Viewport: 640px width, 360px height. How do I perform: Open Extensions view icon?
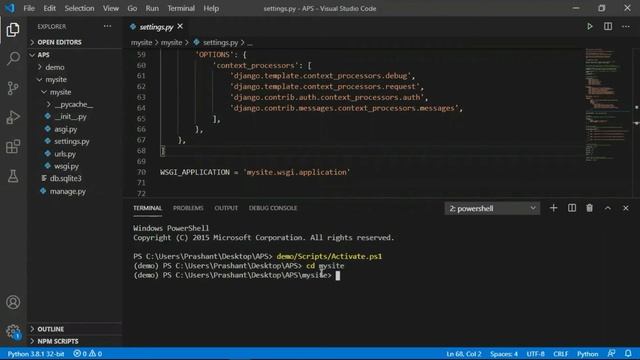point(13,147)
